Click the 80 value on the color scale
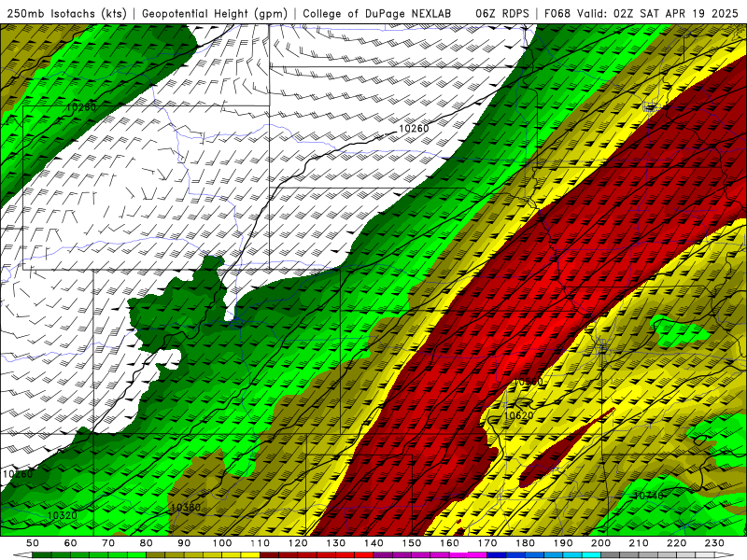This screenshot has height=560, width=747. 147,543
